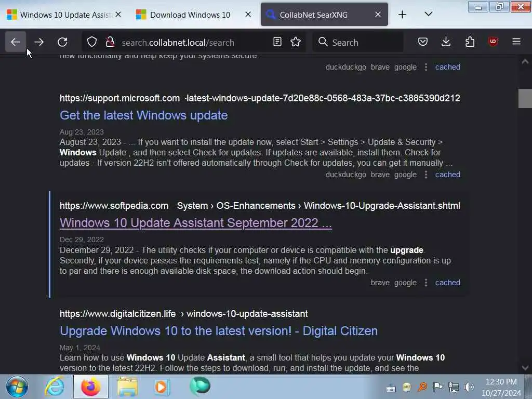Open Windows Explorer folder from taskbar
Image resolution: width=532 pixels, height=399 pixels.
(x=128, y=387)
